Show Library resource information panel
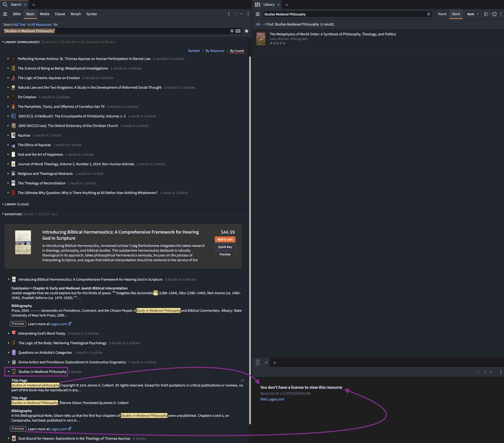504x443 pixels. pos(494,14)
